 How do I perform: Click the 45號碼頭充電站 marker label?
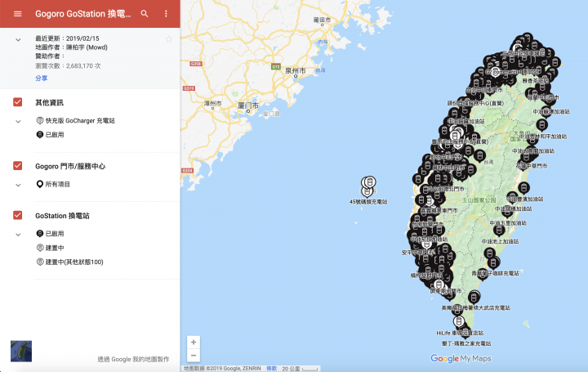click(x=368, y=202)
